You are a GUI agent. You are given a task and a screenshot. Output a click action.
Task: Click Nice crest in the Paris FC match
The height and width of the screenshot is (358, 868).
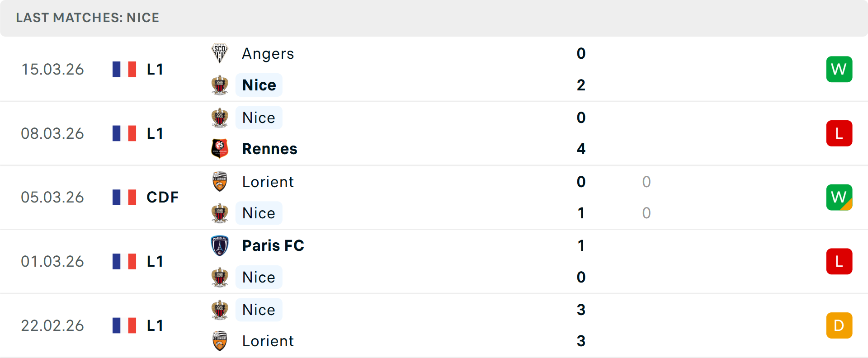coord(220,277)
